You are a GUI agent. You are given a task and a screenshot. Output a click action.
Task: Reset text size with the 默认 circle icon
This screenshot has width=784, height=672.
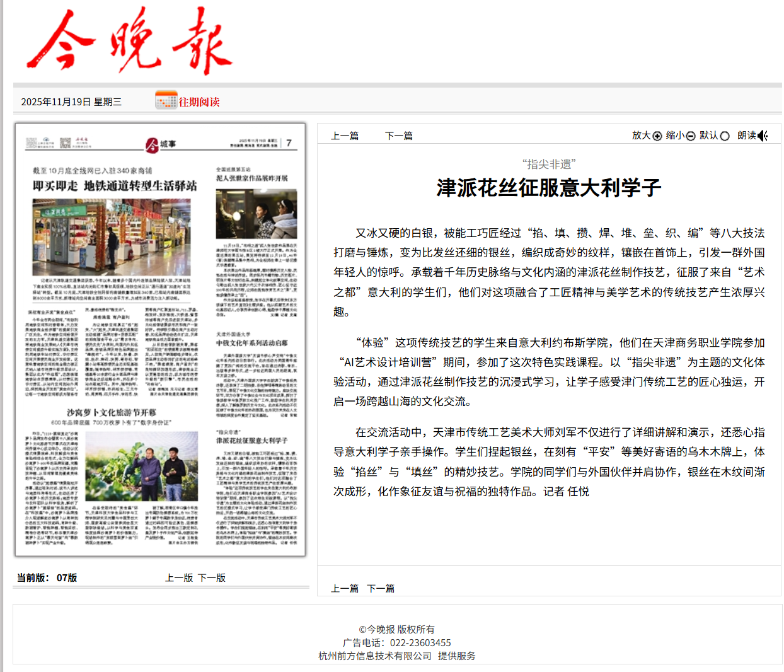[x=725, y=136]
